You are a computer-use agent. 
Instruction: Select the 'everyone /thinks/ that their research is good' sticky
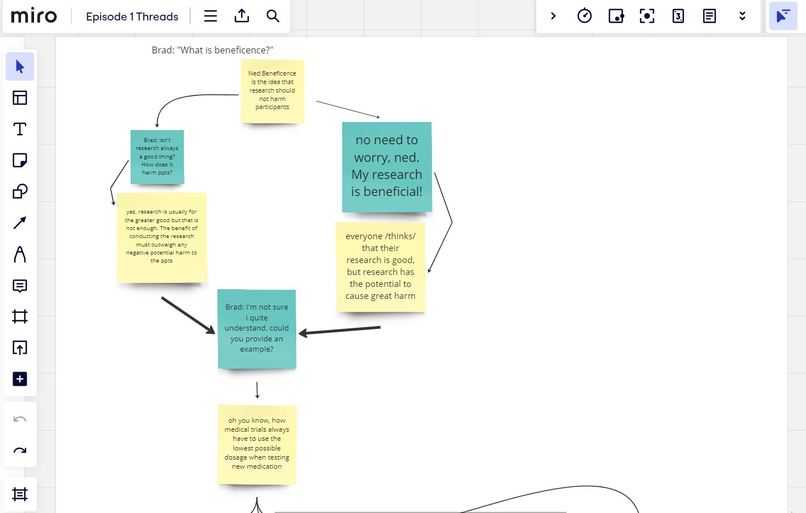coord(380,267)
